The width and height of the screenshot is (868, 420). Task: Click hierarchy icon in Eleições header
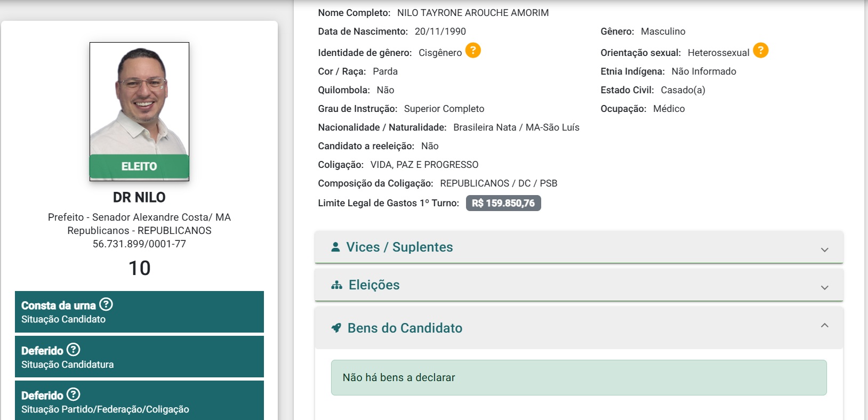pos(336,285)
